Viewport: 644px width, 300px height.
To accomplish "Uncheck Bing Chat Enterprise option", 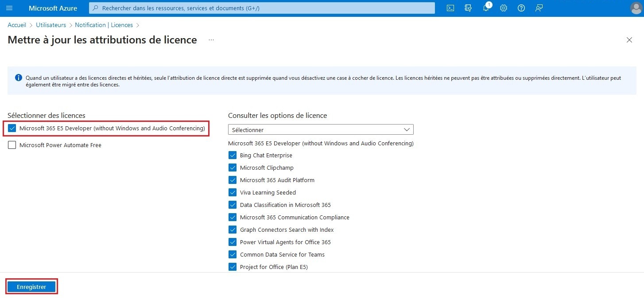I will click(233, 156).
